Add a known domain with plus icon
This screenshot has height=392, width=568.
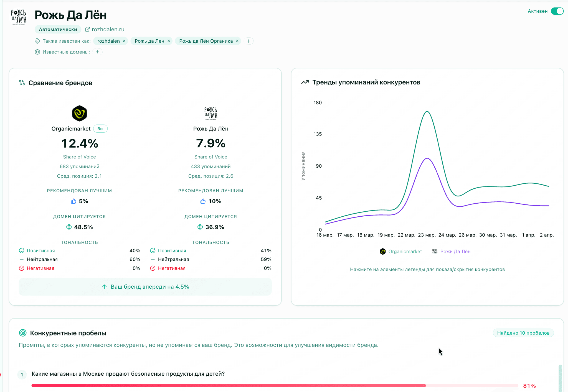[97, 52]
